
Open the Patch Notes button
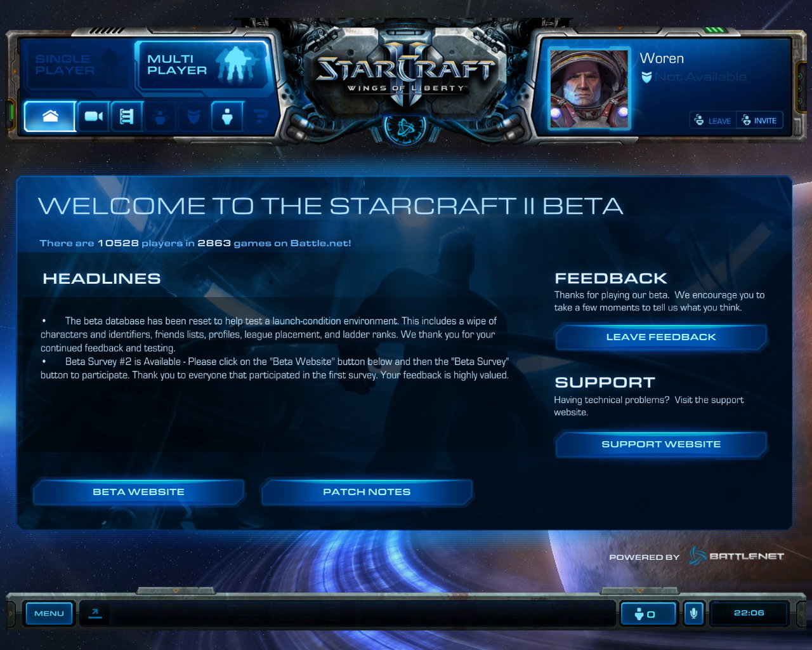367,492
